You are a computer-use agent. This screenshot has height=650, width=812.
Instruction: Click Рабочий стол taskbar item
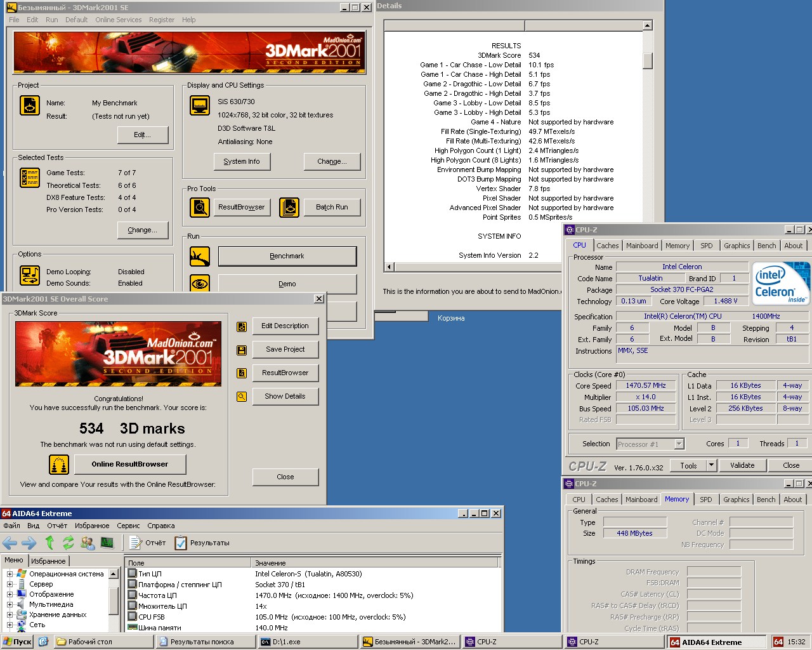click(103, 642)
